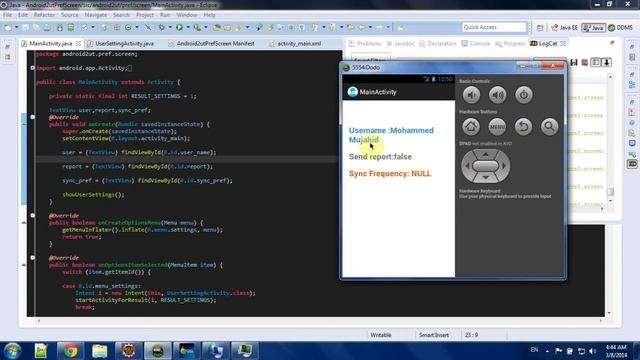Screen dimensions: 640x360
Task: Open the Window menu
Action: (x=187, y=15)
